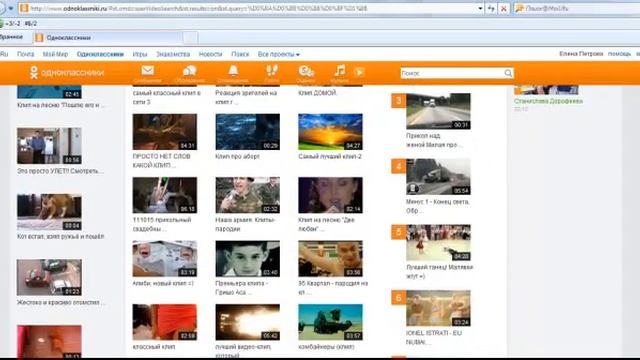Open Guests footprints icon
The image size is (640, 360).
coord(272,71)
